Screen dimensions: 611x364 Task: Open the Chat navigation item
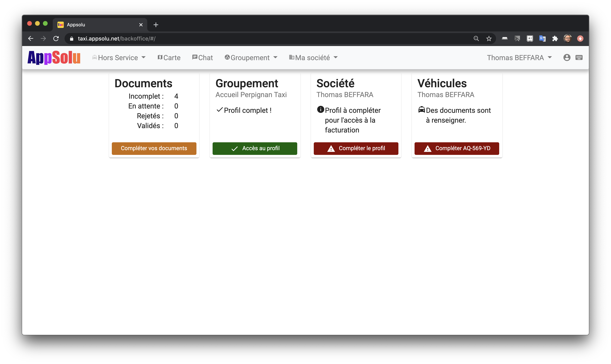point(202,58)
